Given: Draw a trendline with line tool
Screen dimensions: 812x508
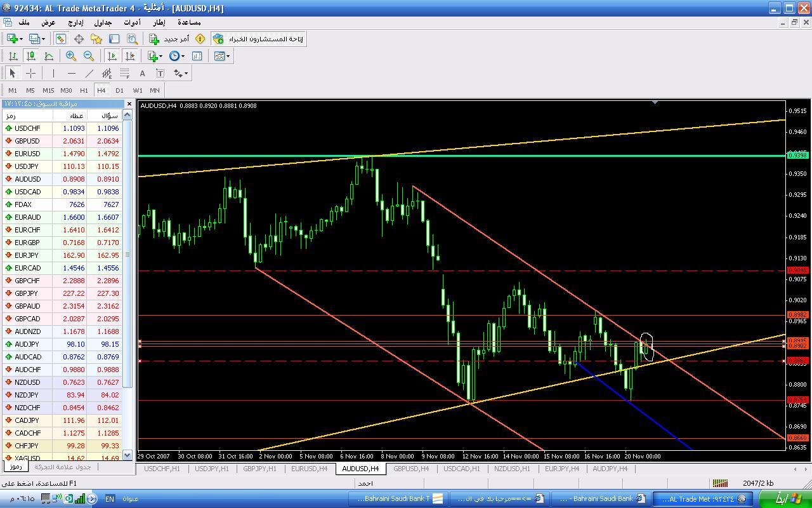Looking at the screenshot, I should pyautogui.click(x=89, y=73).
